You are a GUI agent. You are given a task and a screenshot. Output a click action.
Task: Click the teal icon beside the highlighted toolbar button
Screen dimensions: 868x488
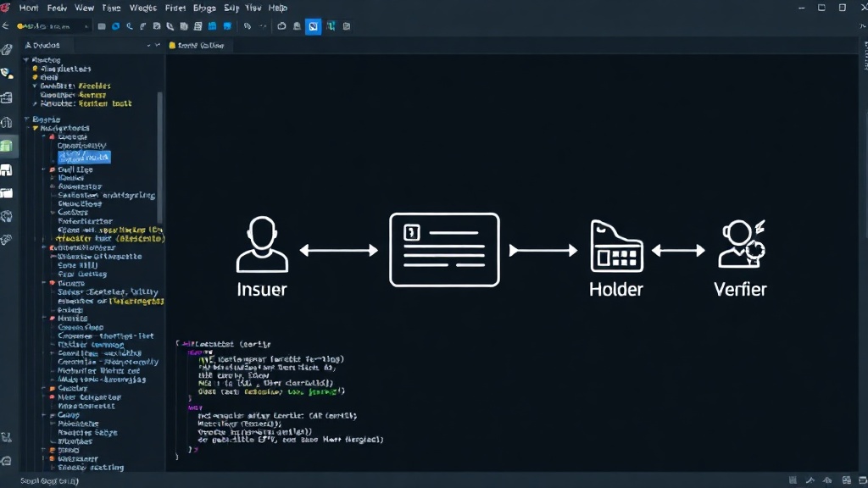click(331, 26)
